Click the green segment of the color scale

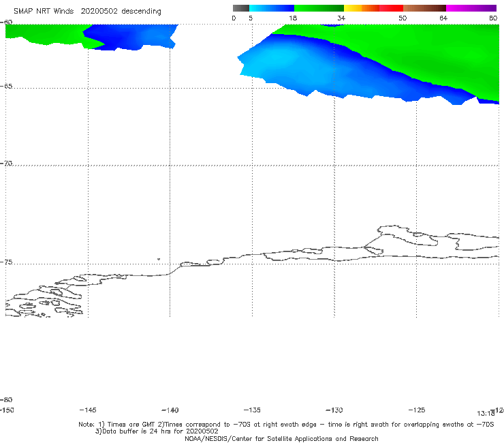(319, 8)
